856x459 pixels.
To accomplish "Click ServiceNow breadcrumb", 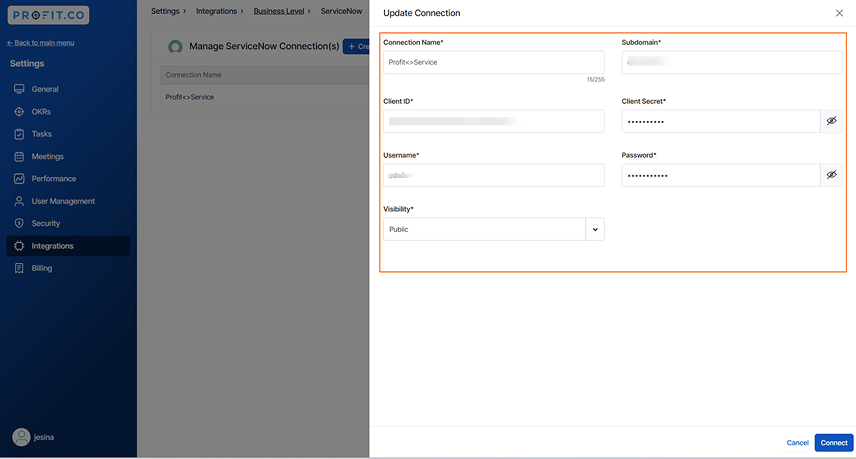I will click(x=341, y=11).
